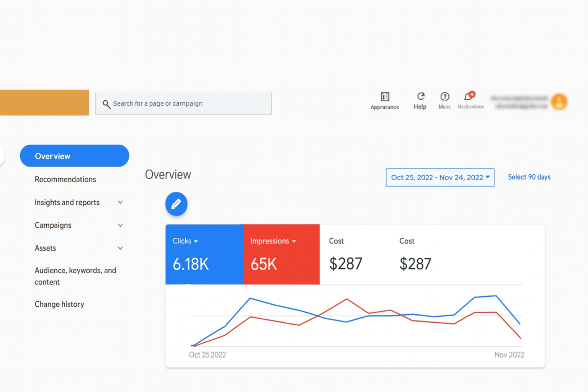
Task: Open the Oct 25 – Nov 24 date range dropdown
Action: point(440,178)
